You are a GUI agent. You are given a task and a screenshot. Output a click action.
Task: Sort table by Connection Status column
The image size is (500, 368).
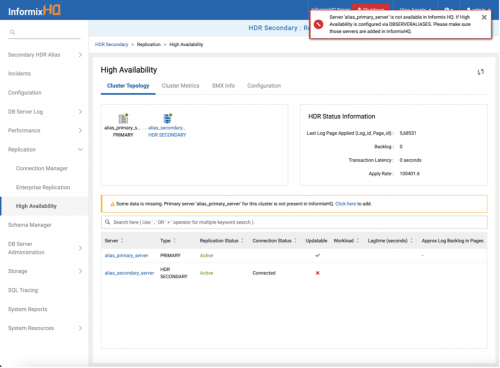tap(295, 241)
